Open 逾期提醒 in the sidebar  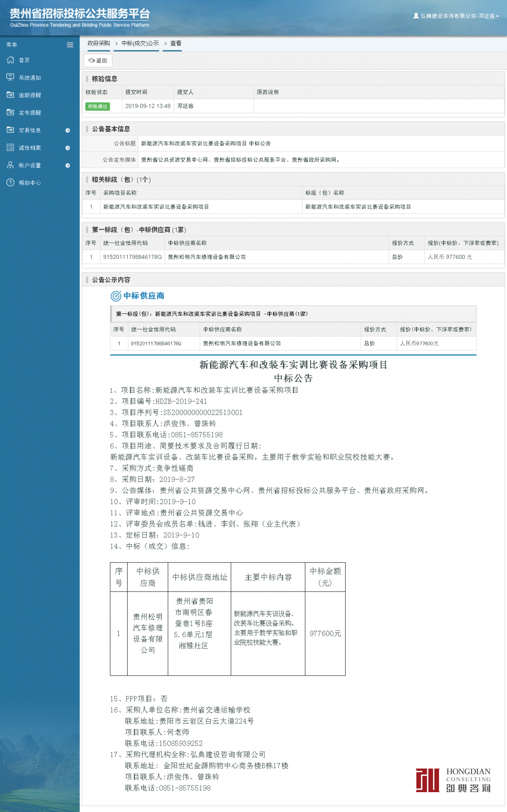pyautogui.click(x=30, y=95)
